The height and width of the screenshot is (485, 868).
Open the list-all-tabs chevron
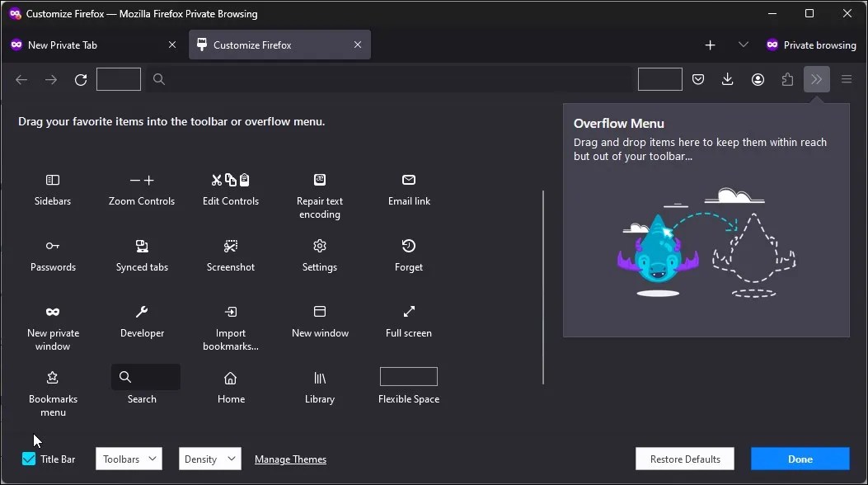point(744,45)
